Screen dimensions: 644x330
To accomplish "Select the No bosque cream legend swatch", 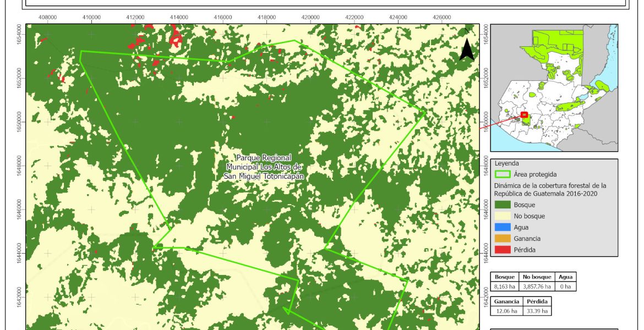I will [x=503, y=216].
